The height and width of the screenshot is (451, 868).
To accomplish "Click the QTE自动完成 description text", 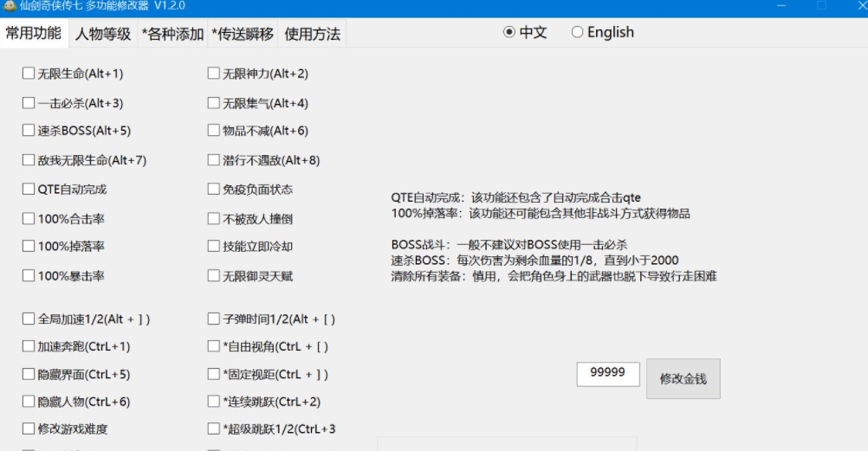I will (x=516, y=197).
